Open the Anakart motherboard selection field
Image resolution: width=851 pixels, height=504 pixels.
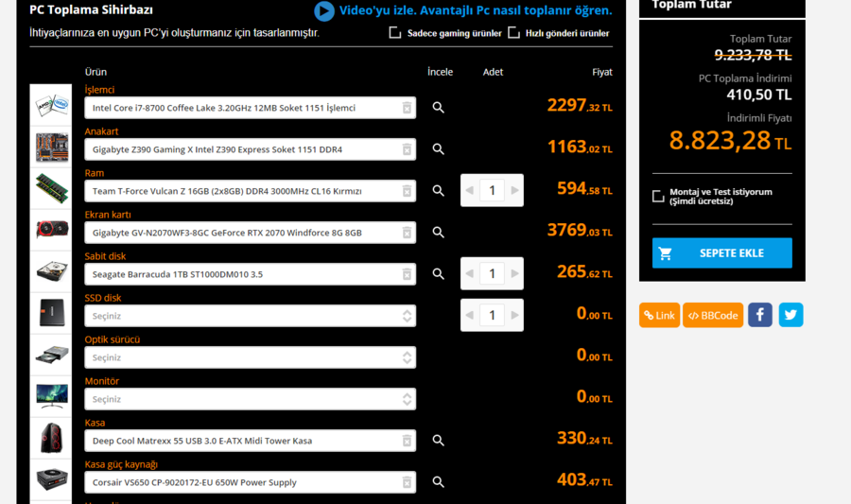(x=251, y=149)
